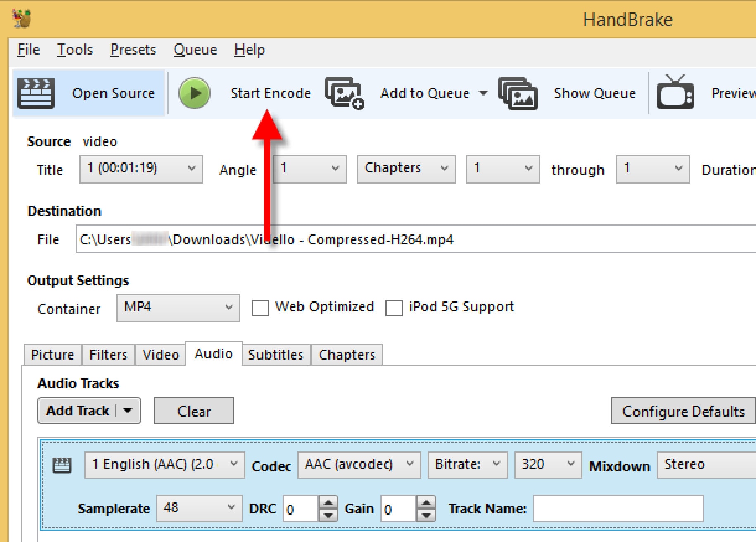Switch to the Subtitles tab

[276, 355]
